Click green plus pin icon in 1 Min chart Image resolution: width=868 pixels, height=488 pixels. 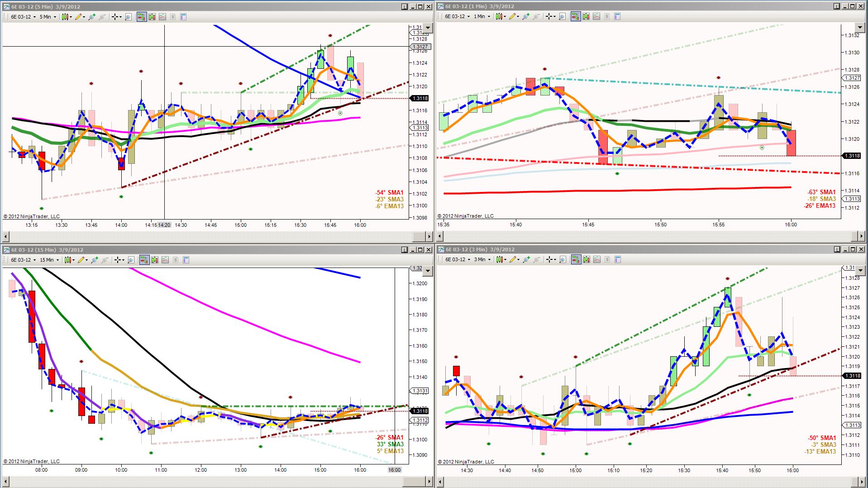(526, 16)
